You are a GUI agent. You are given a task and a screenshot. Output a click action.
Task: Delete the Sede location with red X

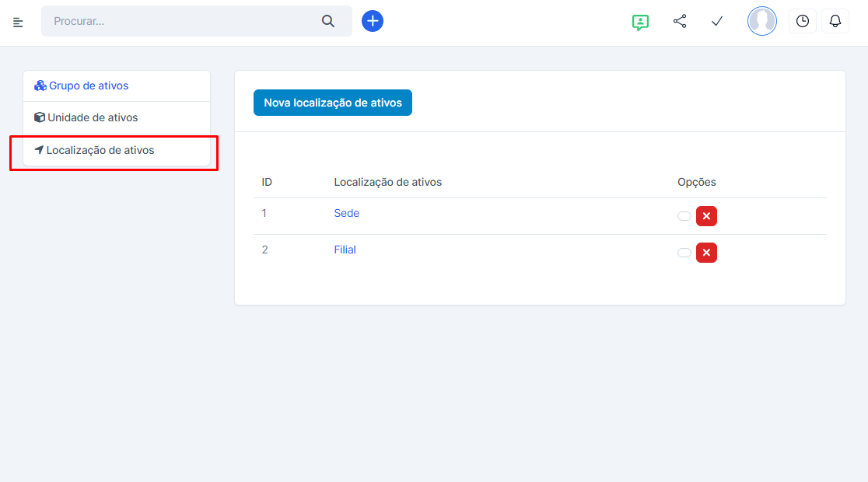[706, 216]
